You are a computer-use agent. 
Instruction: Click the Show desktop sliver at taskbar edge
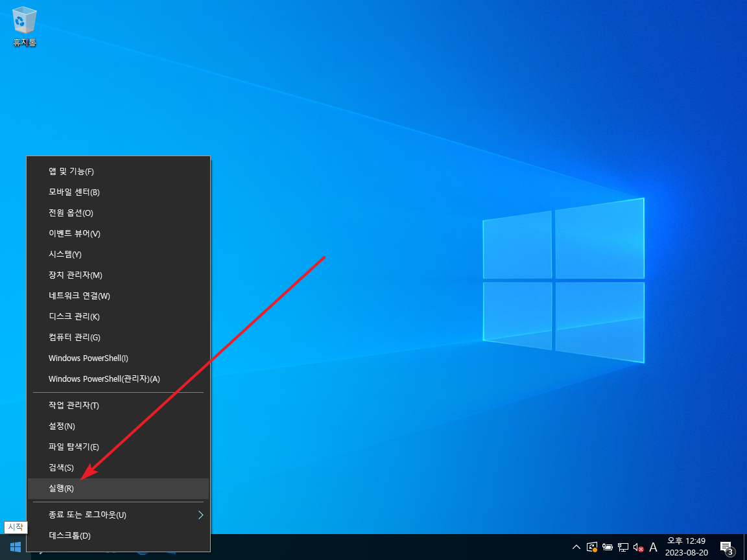[745, 547]
